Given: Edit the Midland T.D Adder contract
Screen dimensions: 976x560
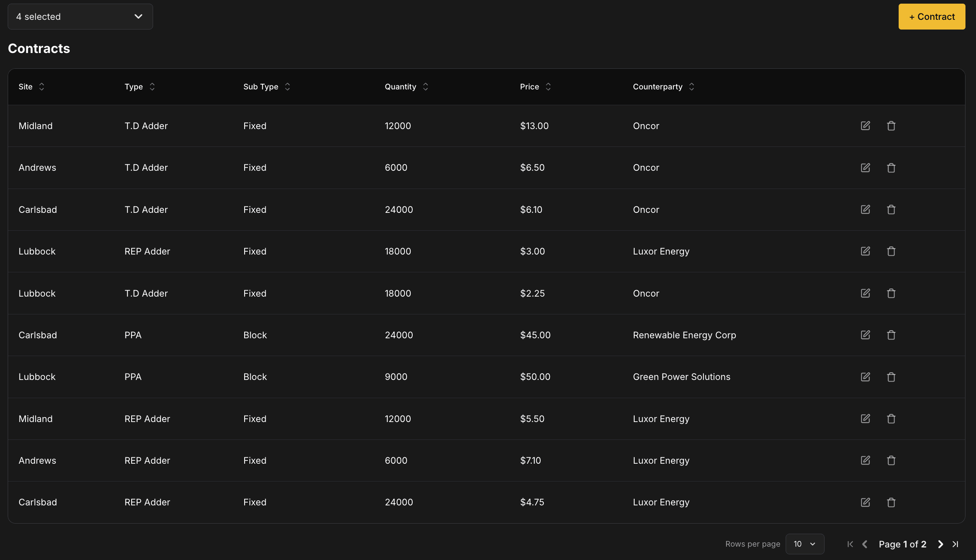Looking at the screenshot, I should pyautogui.click(x=865, y=126).
